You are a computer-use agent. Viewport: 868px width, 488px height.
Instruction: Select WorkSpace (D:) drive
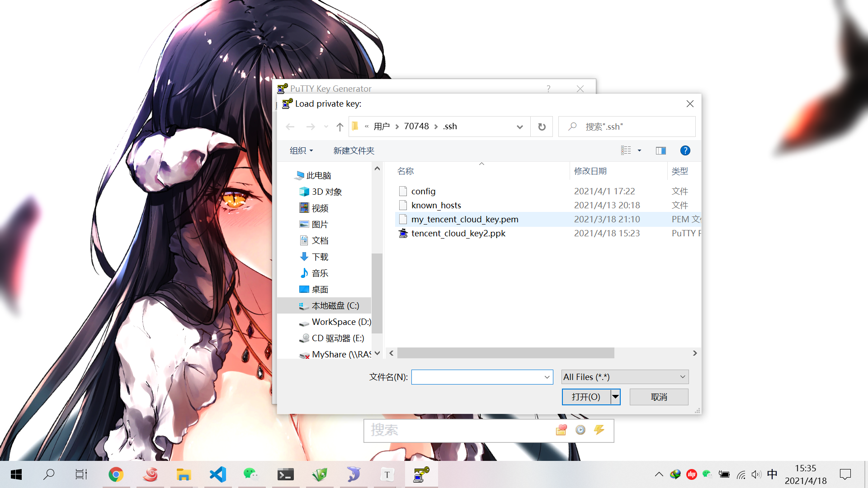[x=335, y=322]
